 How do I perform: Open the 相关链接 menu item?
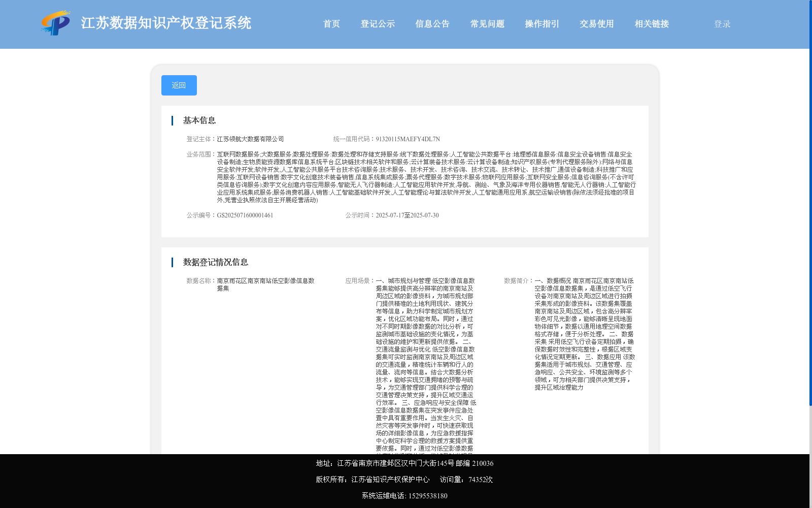[x=652, y=24]
